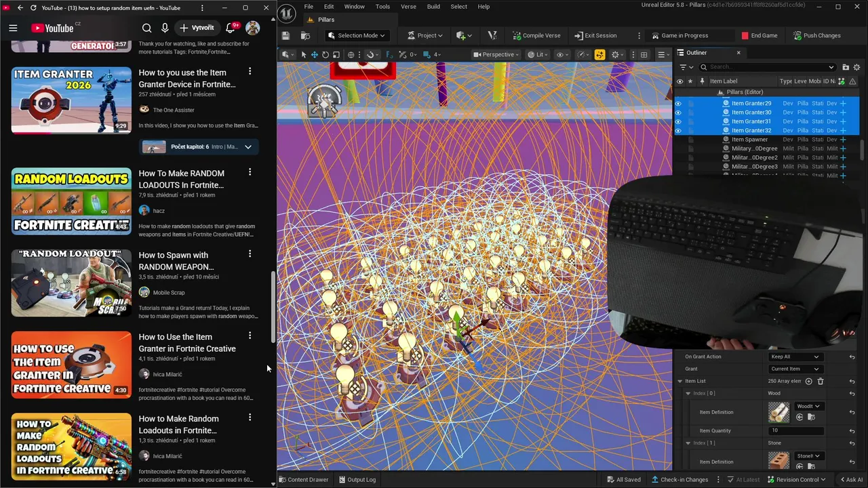Click the Outliner search field

[x=768, y=67]
